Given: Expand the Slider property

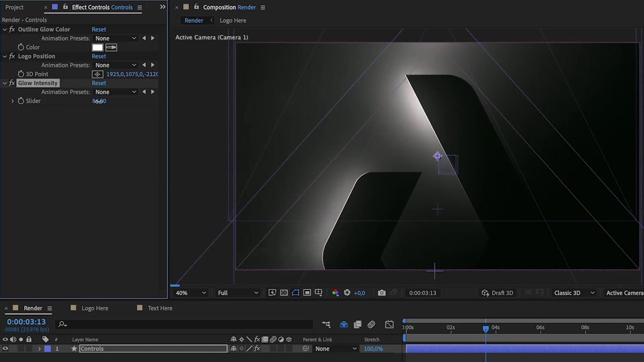Looking at the screenshot, I should coord(12,101).
